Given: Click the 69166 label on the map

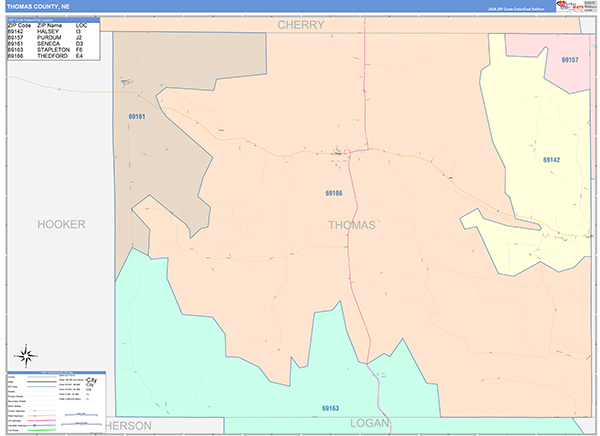Looking at the screenshot, I should [x=334, y=193].
